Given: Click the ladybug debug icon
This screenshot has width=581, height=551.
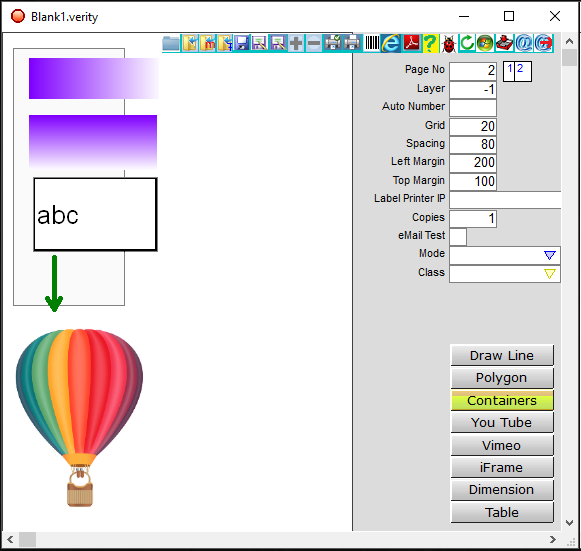Looking at the screenshot, I should (449, 43).
